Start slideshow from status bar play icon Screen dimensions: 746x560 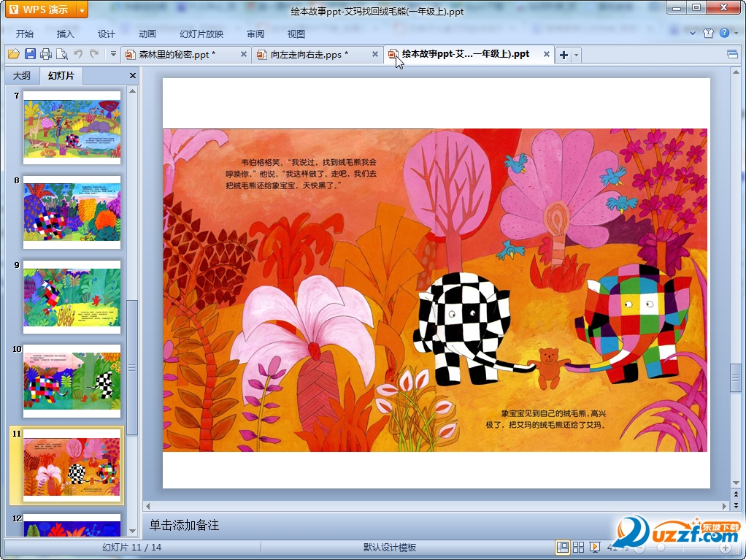(x=595, y=548)
